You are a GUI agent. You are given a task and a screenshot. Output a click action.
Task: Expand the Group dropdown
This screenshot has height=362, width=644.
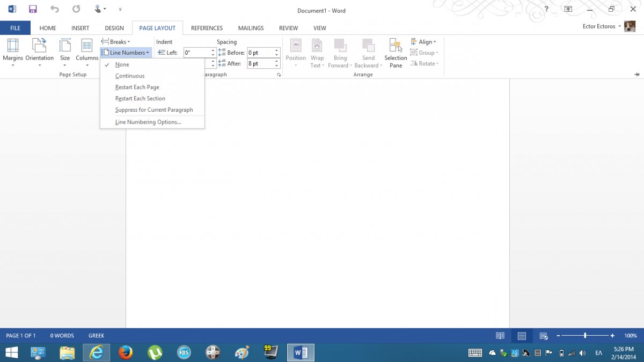pos(424,53)
